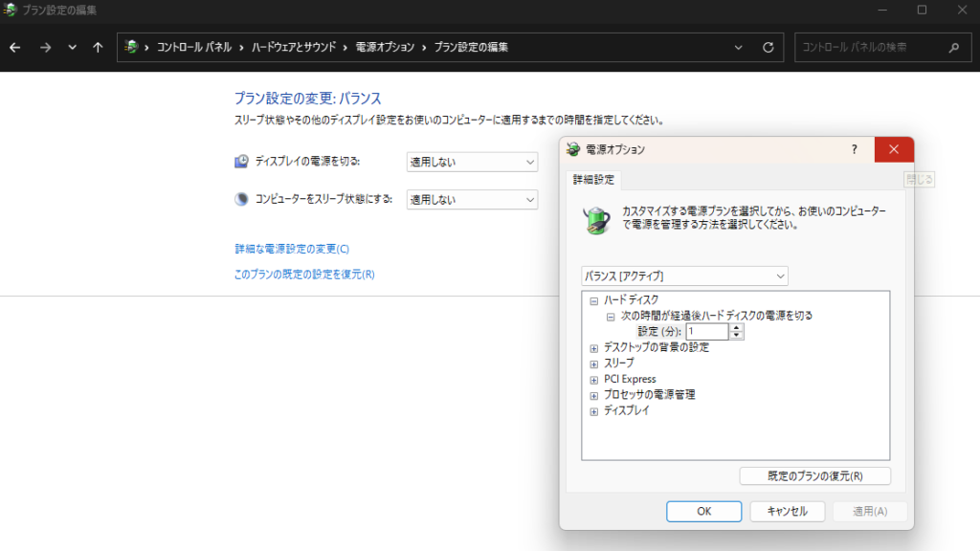980x551 pixels.
Task: Collapse the ハード ディスク tree node
Action: click(x=594, y=300)
